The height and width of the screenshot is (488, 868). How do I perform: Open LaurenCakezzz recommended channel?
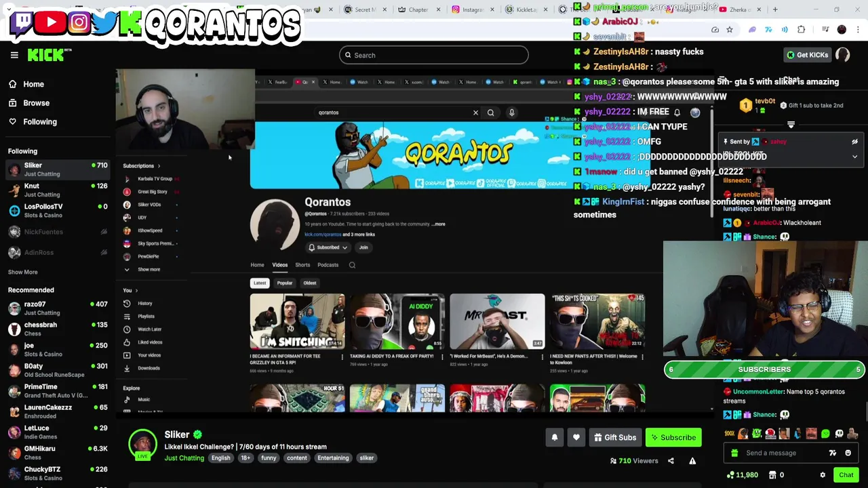coord(58,411)
